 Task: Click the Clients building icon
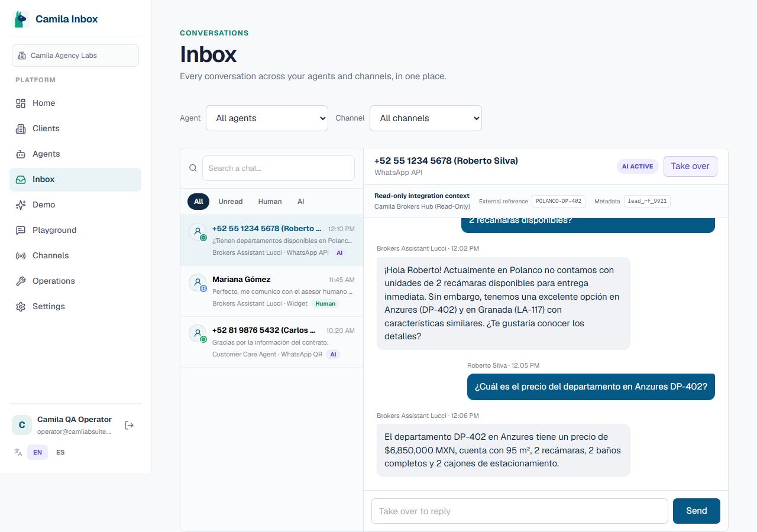point(21,129)
